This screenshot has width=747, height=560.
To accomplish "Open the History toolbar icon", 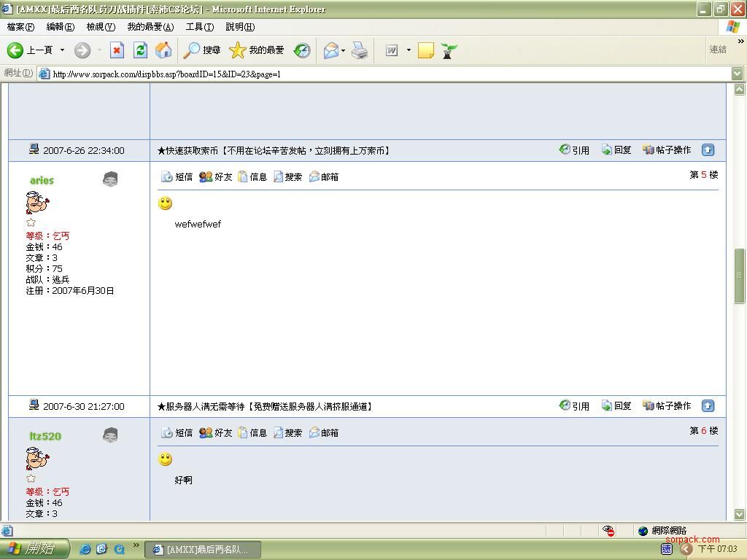I will pos(302,50).
